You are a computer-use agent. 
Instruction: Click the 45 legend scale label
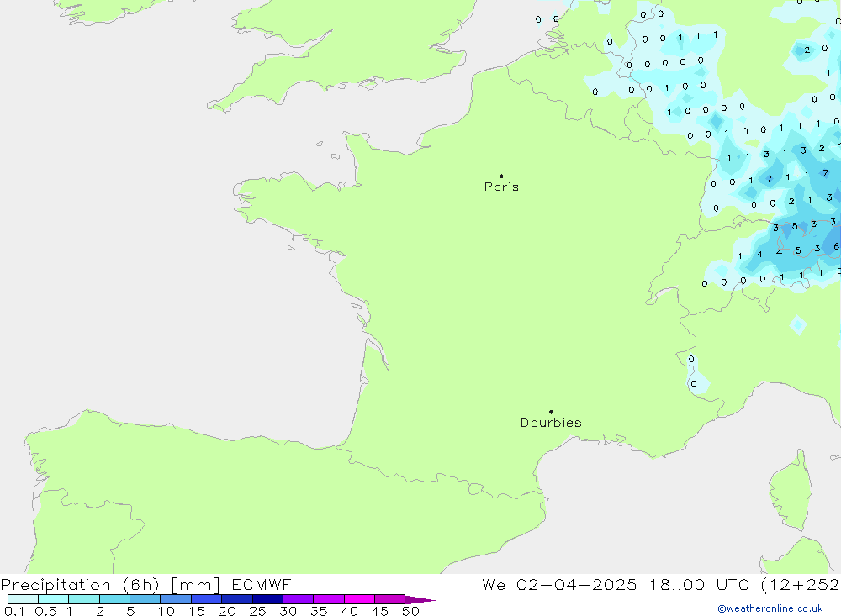tap(380, 611)
